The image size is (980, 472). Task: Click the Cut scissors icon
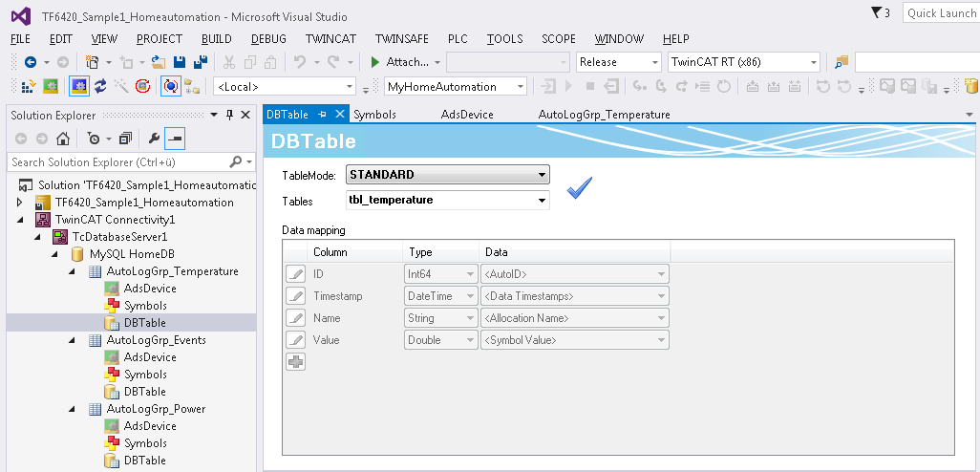pos(228,62)
